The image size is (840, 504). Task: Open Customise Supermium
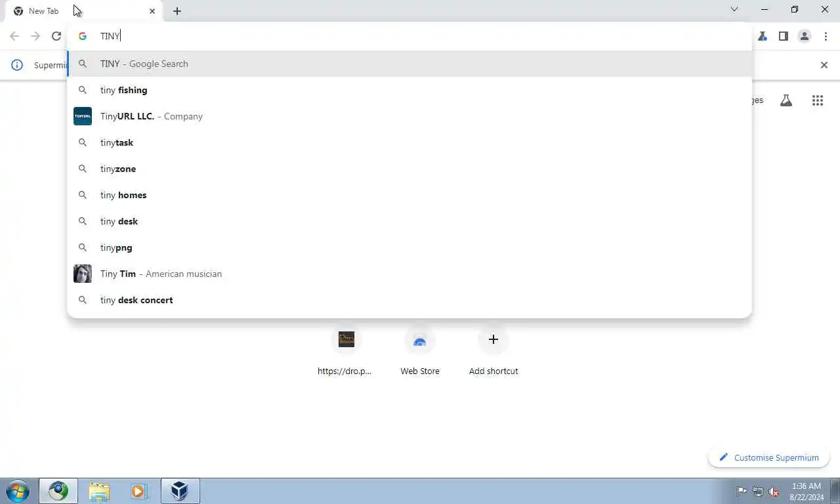(769, 457)
